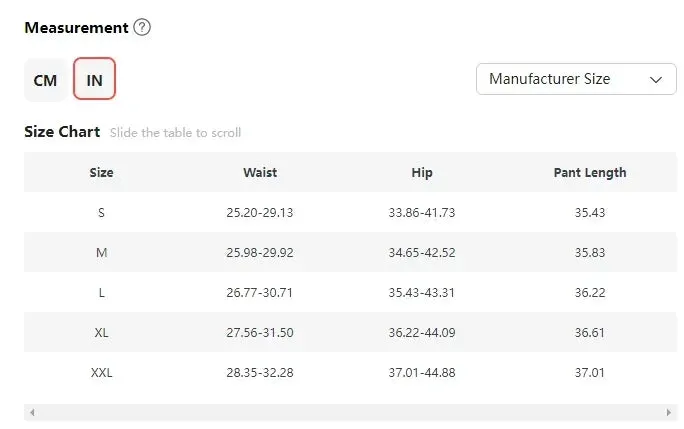The image size is (684, 429).
Task: Open the Measurement help question-mark icon
Action: pyautogui.click(x=142, y=27)
